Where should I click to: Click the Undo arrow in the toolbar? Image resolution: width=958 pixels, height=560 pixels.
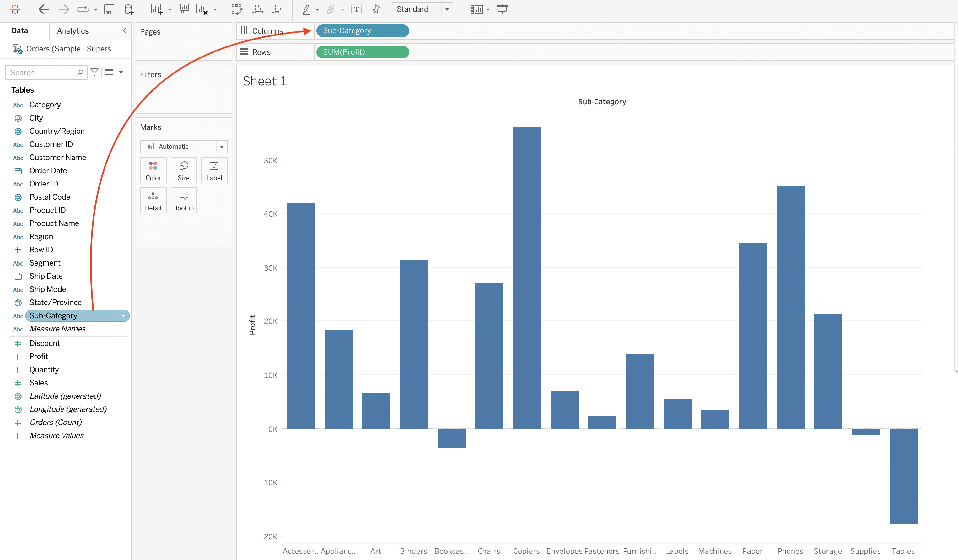[x=44, y=9]
